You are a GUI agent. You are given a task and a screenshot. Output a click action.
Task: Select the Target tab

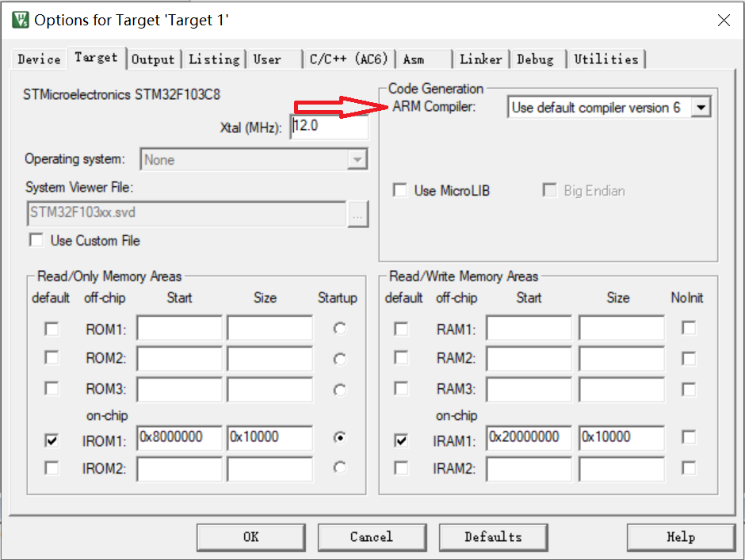click(x=96, y=58)
